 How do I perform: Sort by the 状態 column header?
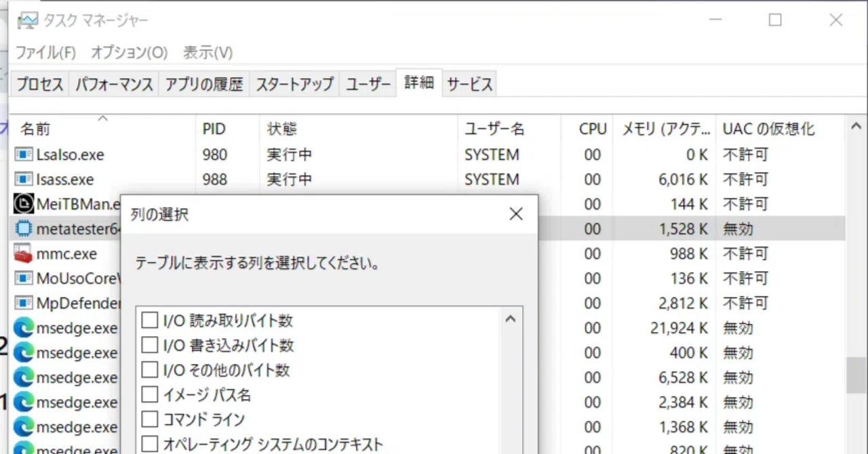pos(359,128)
